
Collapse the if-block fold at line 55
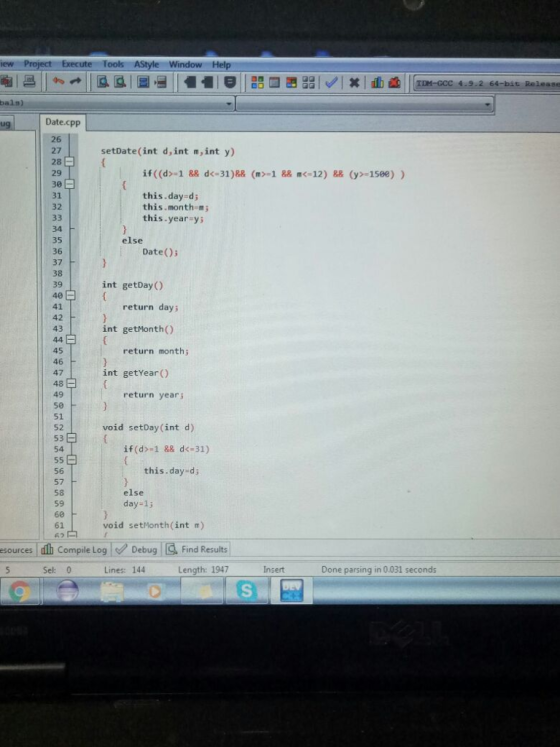[x=71, y=460]
